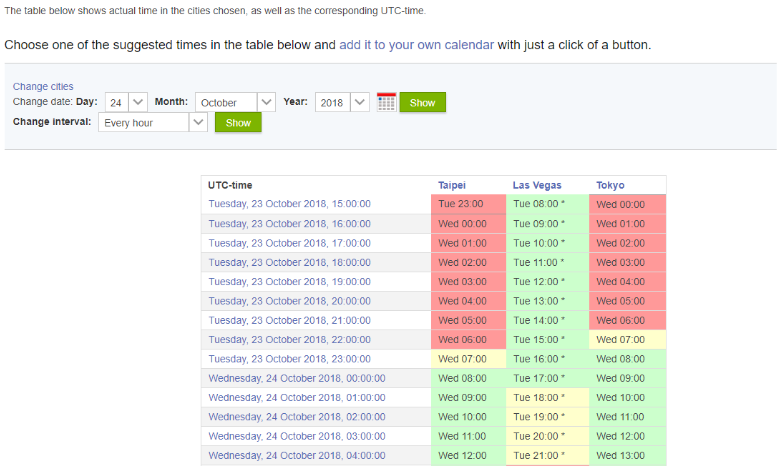
Task: Open the calendar date picker icon
Action: (x=386, y=102)
